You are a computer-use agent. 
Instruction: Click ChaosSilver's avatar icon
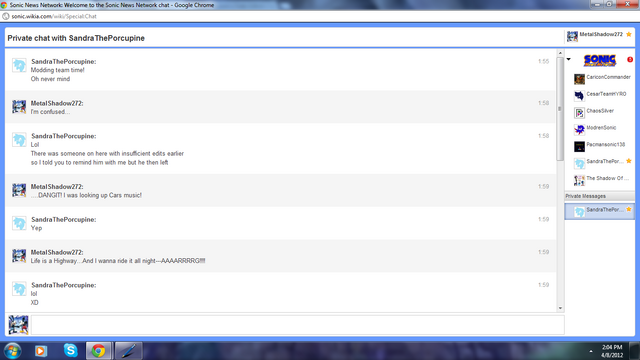(x=579, y=113)
